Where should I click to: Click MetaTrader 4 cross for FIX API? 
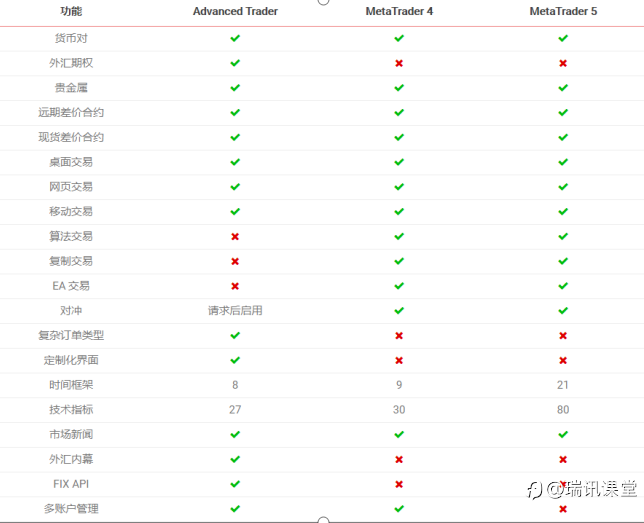coord(399,484)
